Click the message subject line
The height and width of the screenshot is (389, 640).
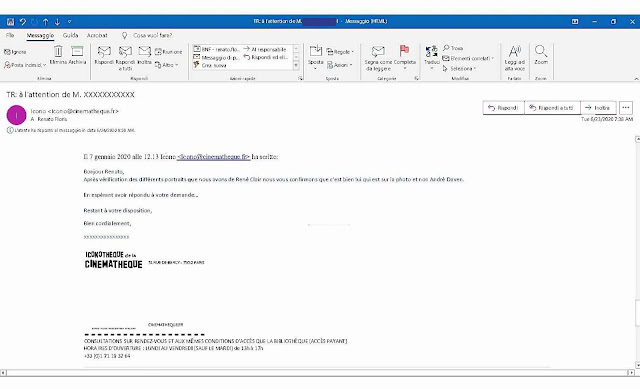coord(70,95)
